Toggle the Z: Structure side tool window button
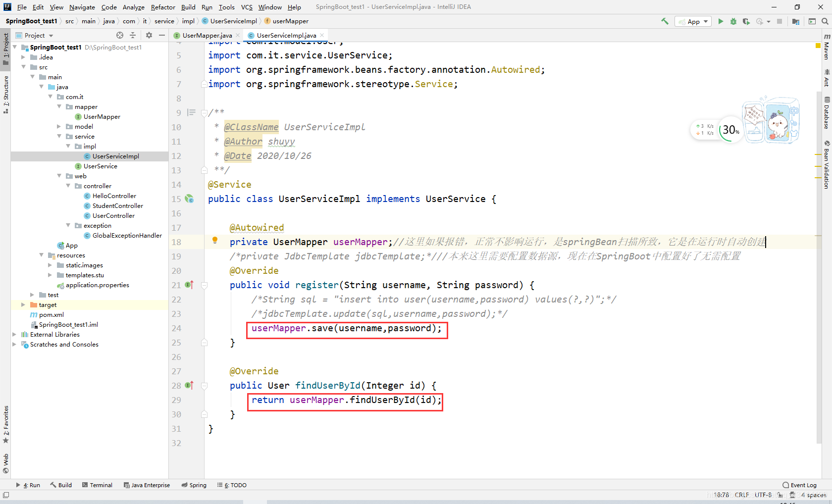Viewport: 832px width, 504px height. click(5, 95)
